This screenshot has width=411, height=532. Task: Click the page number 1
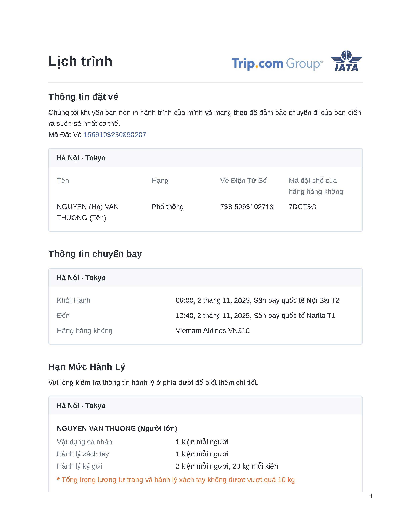[x=371, y=496]
